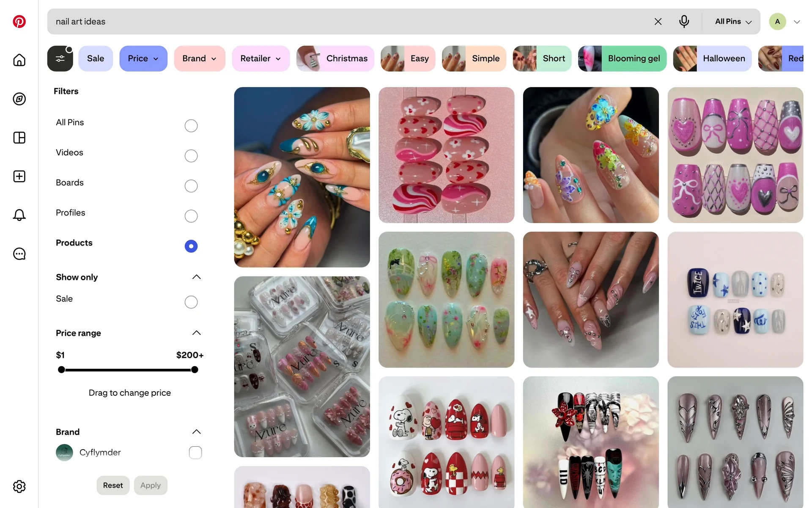Open the Pinterest home logo

click(x=19, y=22)
